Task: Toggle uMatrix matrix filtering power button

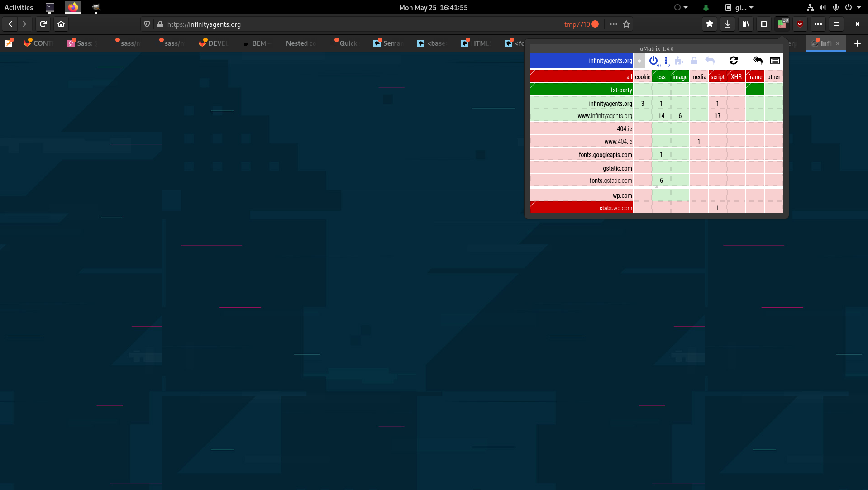Action: tap(653, 61)
